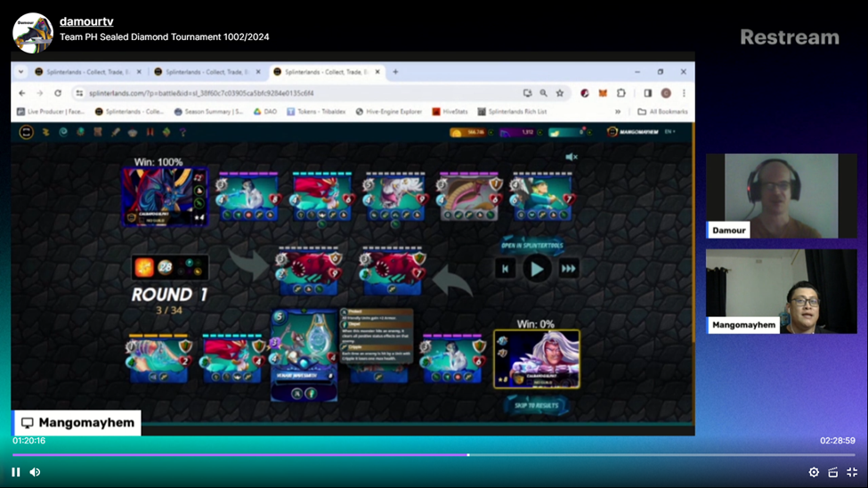This screenshot has height=488, width=868.
Task: Select the orange-bar card with 2 health
Action: [x=158, y=358]
